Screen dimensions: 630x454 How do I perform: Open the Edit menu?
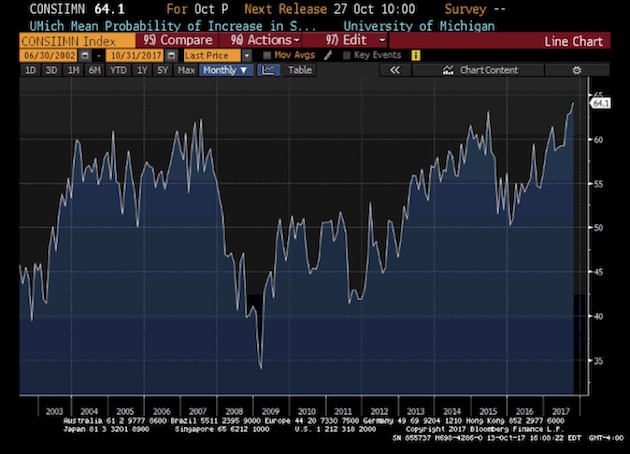pyautogui.click(x=358, y=40)
